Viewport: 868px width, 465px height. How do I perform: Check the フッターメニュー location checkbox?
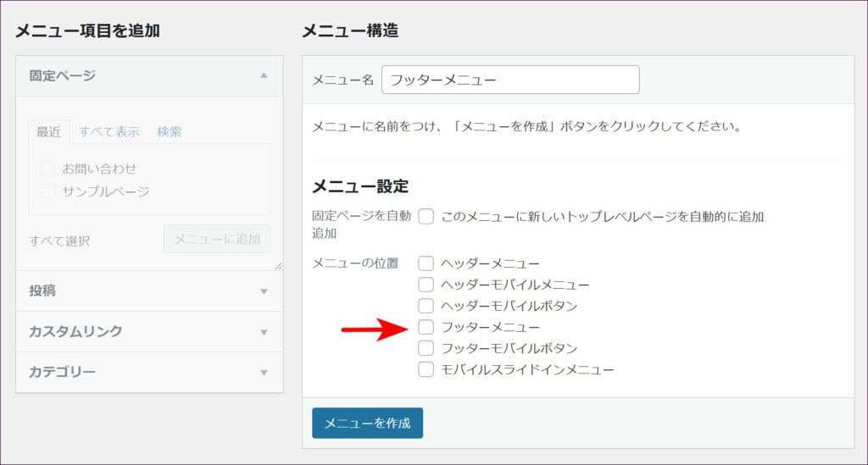pyautogui.click(x=426, y=327)
